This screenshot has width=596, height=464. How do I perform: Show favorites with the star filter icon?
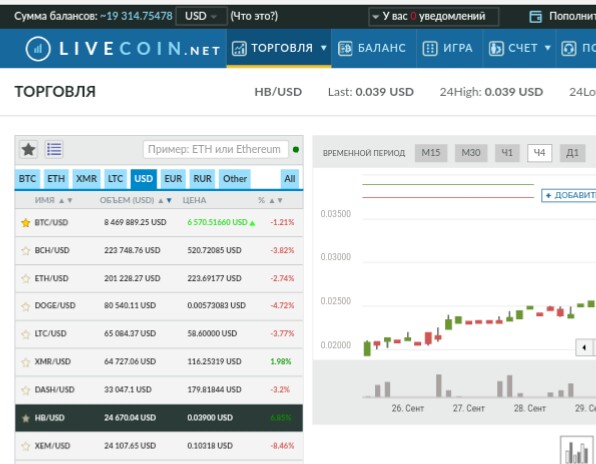pyautogui.click(x=29, y=149)
